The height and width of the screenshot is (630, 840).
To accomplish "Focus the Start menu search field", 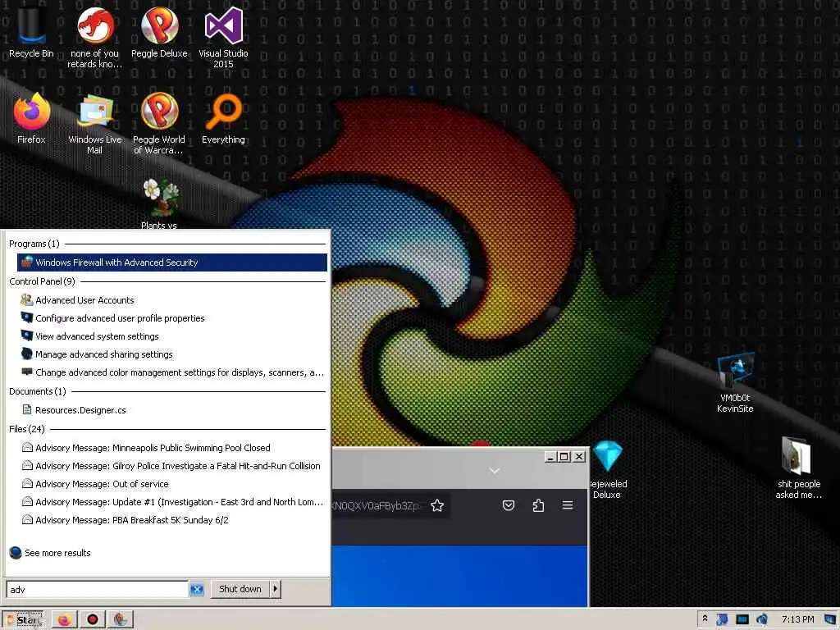I will point(98,589).
